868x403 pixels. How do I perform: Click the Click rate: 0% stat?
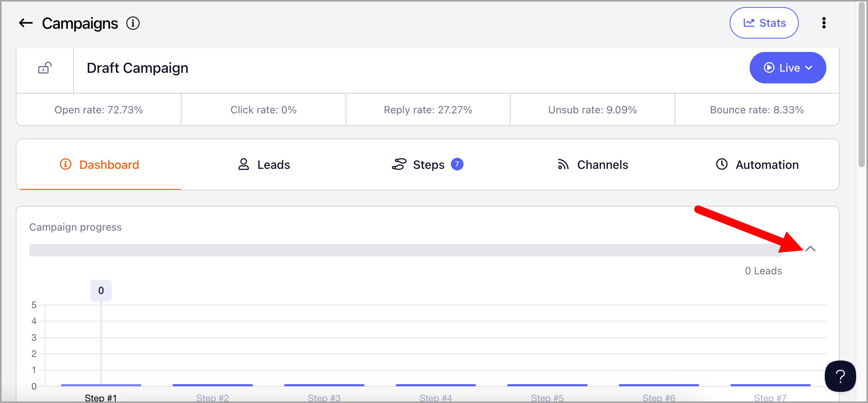click(263, 110)
